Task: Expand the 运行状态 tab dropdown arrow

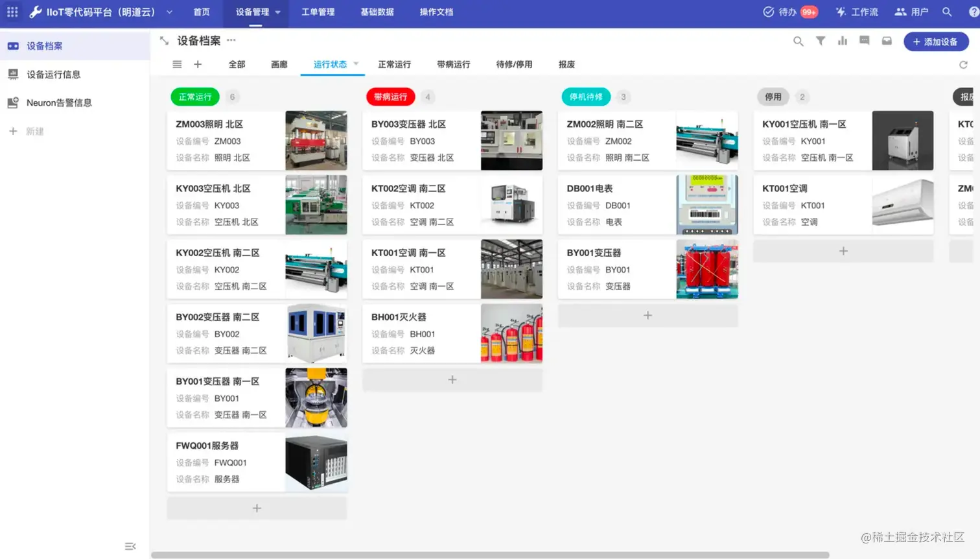Action: [x=356, y=64]
